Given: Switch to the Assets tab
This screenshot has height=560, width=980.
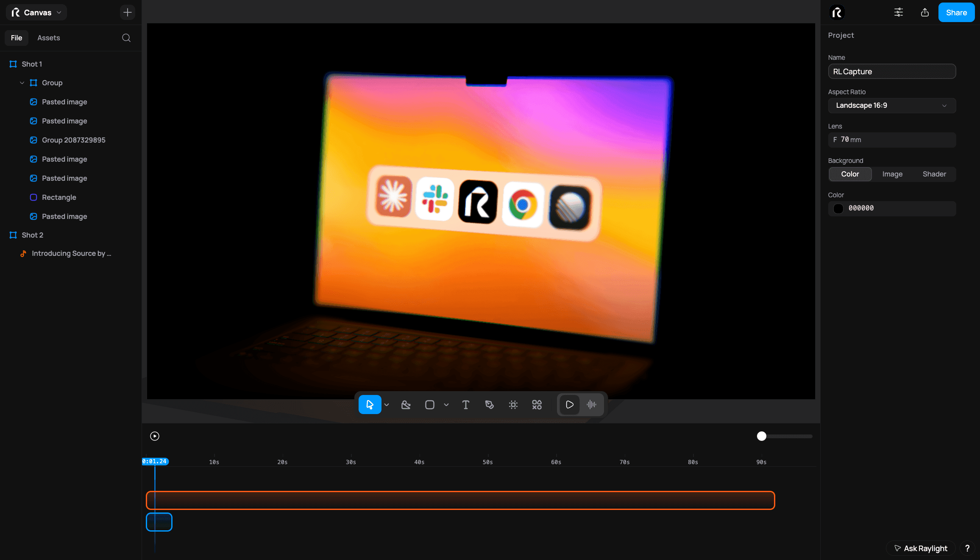Looking at the screenshot, I should [x=49, y=38].
